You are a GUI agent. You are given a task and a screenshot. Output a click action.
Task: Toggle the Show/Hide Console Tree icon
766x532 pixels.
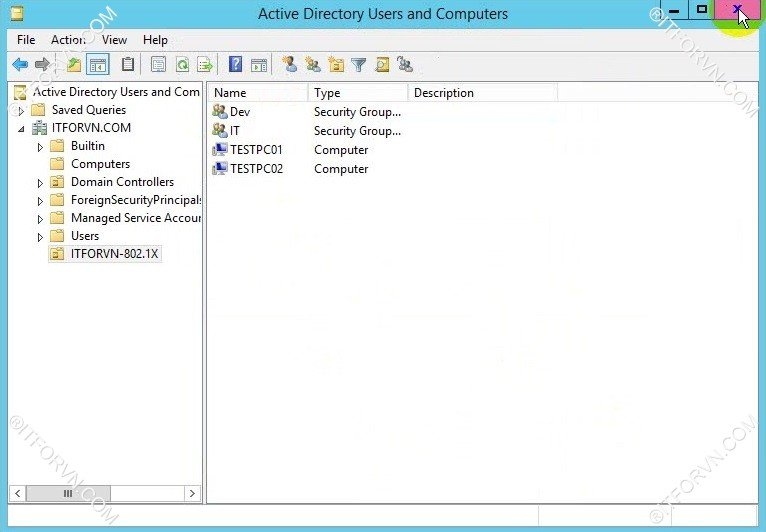coord(98,65)
